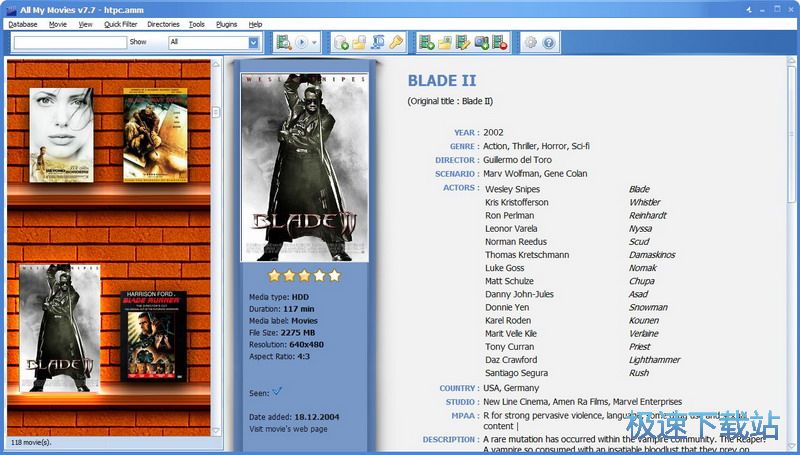Click the new database icon

(342, 42)
